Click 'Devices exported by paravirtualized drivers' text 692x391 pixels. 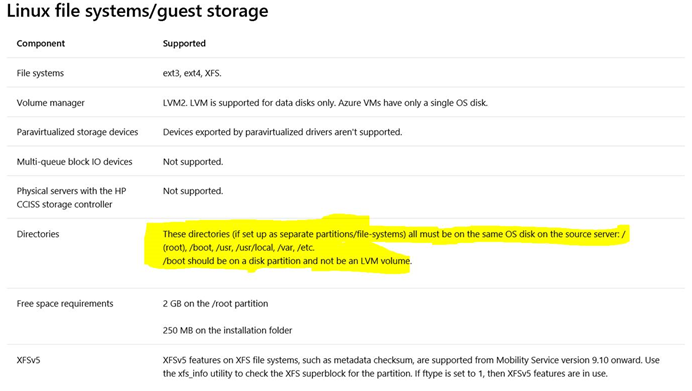[282, 132]
